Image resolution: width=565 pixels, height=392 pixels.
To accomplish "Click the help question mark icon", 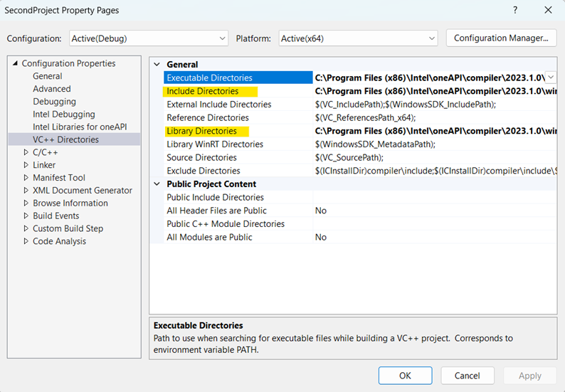I will [514, 11].
